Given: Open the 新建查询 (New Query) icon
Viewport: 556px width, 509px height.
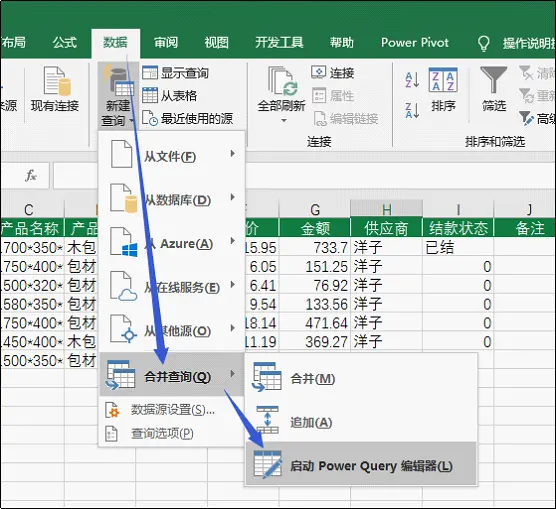Looking at the screenshot, I should pyautogui.click(x=118, y=81).
